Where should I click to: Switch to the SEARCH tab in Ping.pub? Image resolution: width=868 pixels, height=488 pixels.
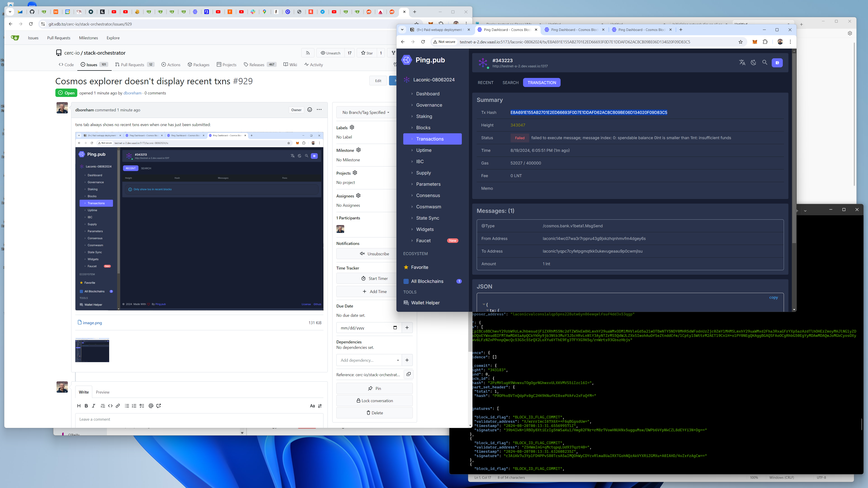510,82
